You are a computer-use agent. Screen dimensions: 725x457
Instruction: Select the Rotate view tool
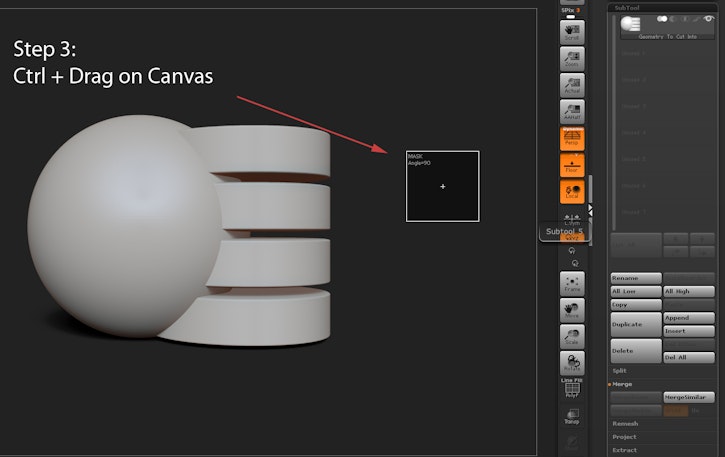click(572, 363)
